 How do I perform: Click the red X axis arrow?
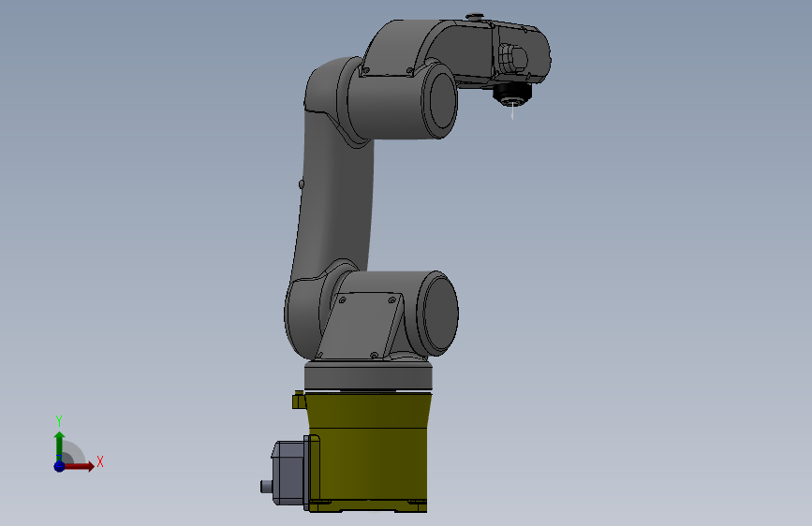click(x=78, y=466)
